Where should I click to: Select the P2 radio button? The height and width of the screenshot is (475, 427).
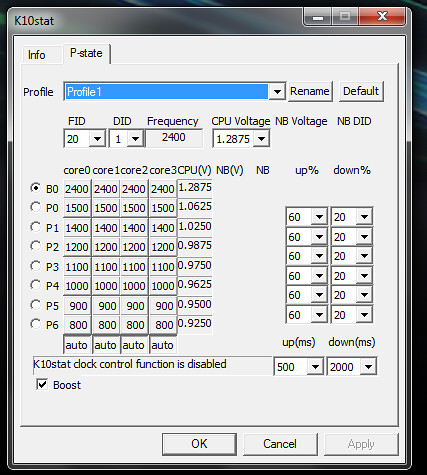tap(35, 246)
